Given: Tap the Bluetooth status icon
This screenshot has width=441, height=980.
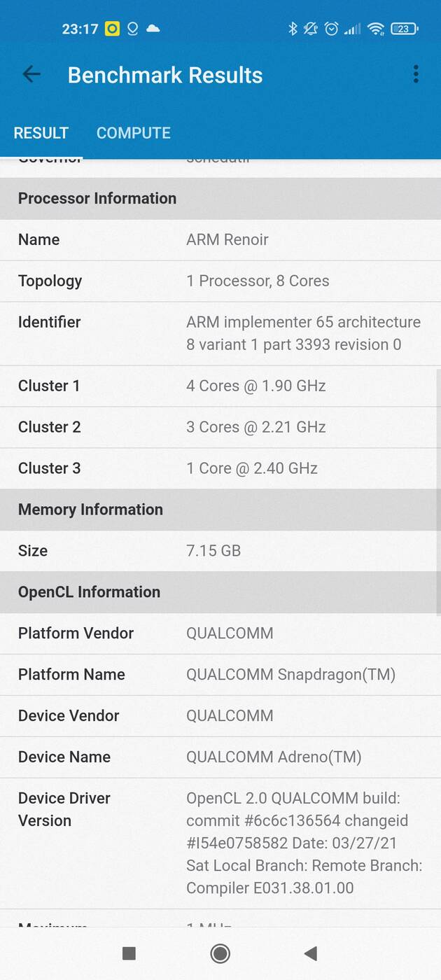Looking at the screenshot, I should click(293, 29).
